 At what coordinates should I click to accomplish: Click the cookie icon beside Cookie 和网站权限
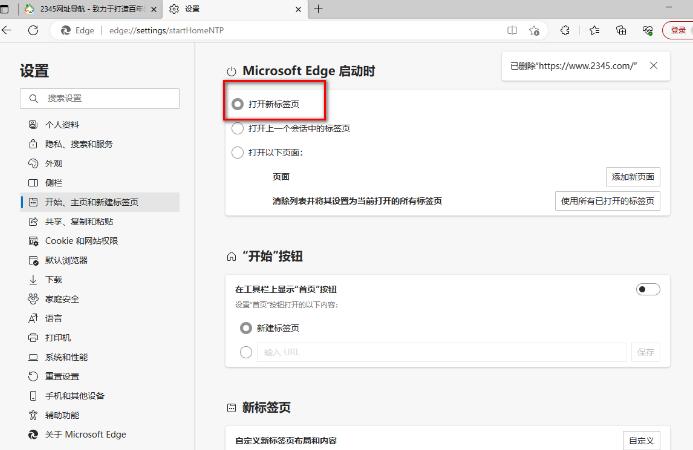click(33, 241)
